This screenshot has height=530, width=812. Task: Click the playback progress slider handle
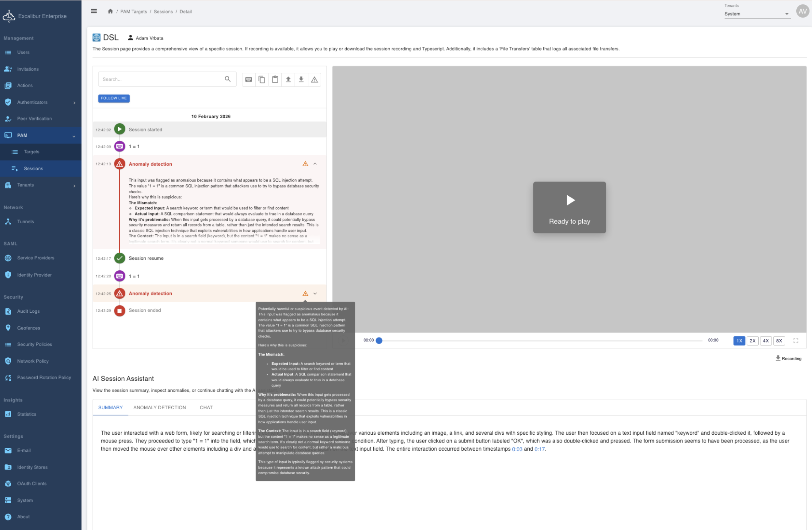pyautogui.click(x=379, y=340)
